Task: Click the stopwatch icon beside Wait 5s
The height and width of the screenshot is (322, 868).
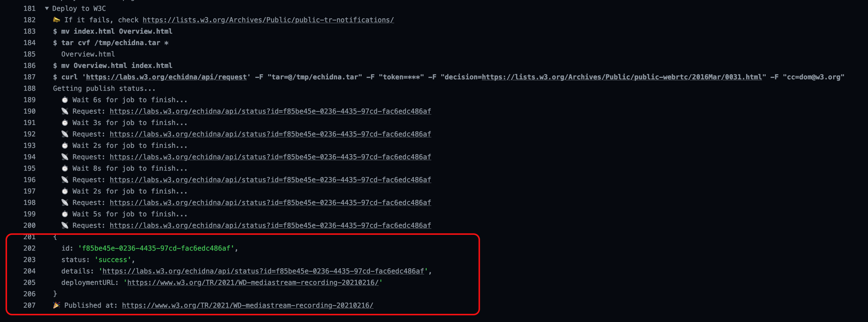Action: (x=65, y=214)
